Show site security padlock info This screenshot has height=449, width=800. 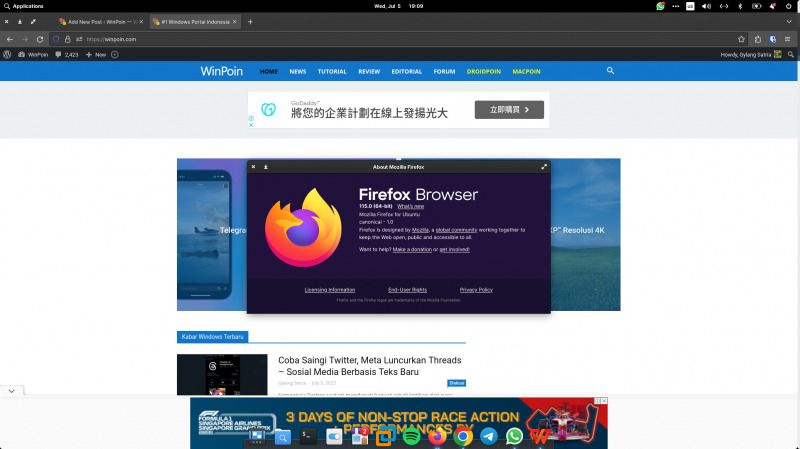coord(67,39)
